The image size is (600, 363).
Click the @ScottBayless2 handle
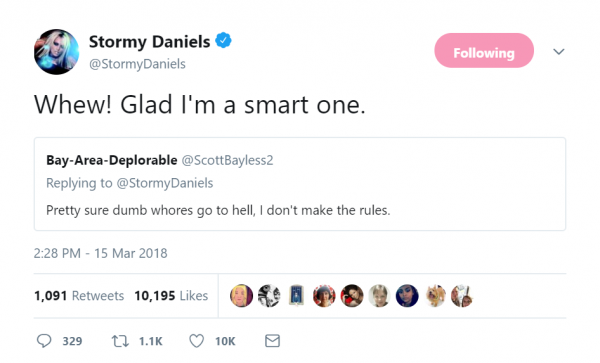[x=228, y=160]
